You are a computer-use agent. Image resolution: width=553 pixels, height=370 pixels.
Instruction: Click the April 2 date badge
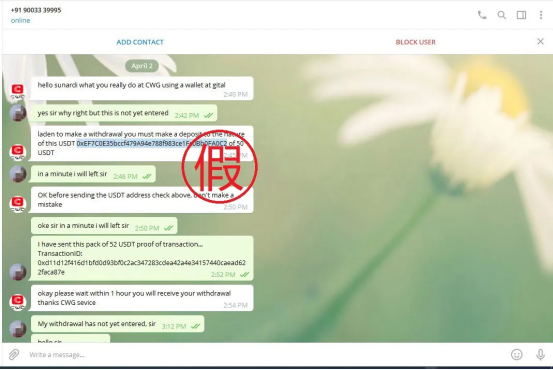point(142,66)
